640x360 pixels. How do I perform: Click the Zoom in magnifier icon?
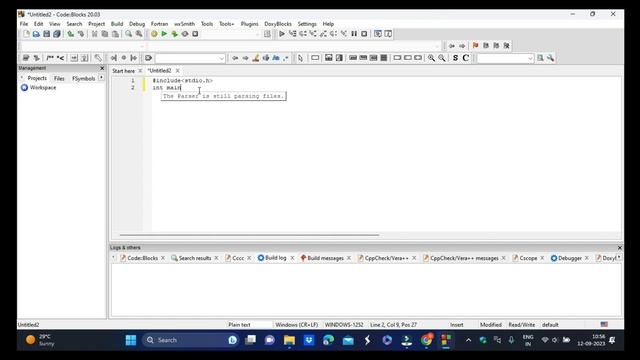tap(431, 58)
